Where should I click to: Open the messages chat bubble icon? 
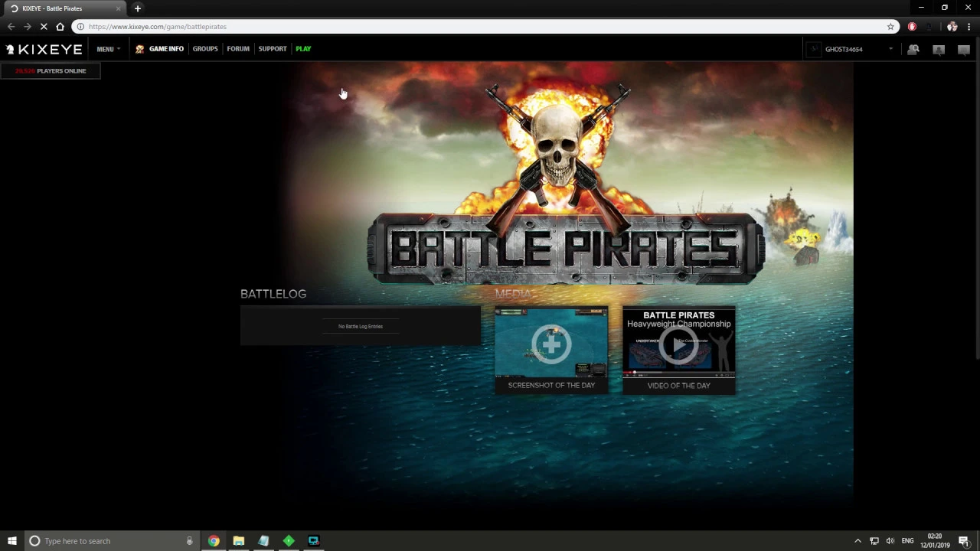point(964,50)
